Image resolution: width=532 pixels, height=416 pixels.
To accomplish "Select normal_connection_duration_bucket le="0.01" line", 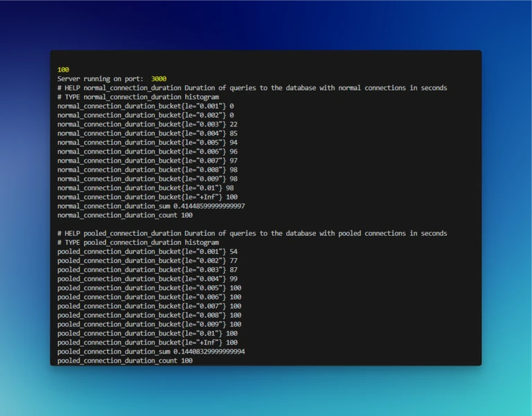I will click(x=145, y=188).
